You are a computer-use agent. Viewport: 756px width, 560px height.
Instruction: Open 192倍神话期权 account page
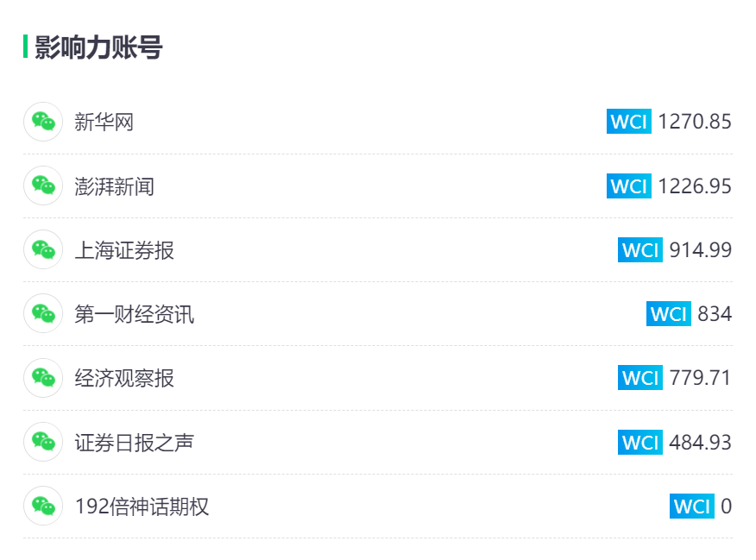(142, 507)
